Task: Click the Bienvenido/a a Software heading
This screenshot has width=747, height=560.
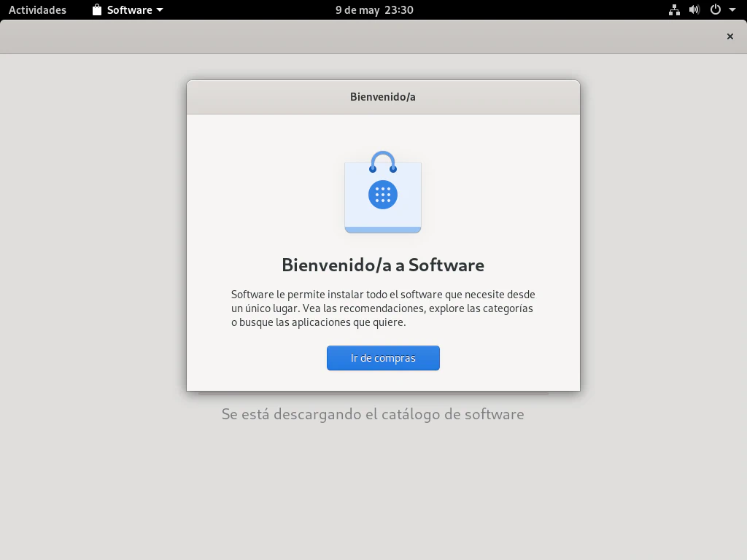Action: point(383,265)
